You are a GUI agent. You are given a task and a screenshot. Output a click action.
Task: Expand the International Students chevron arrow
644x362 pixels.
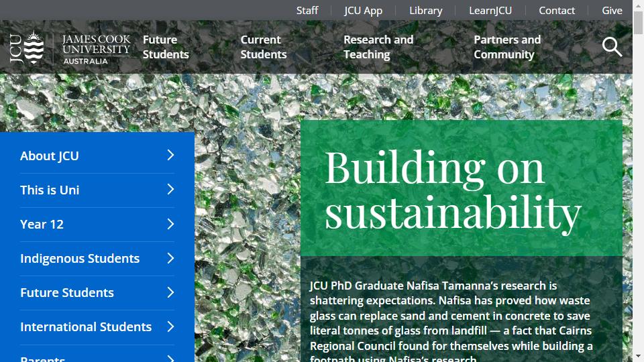[171, 326]
